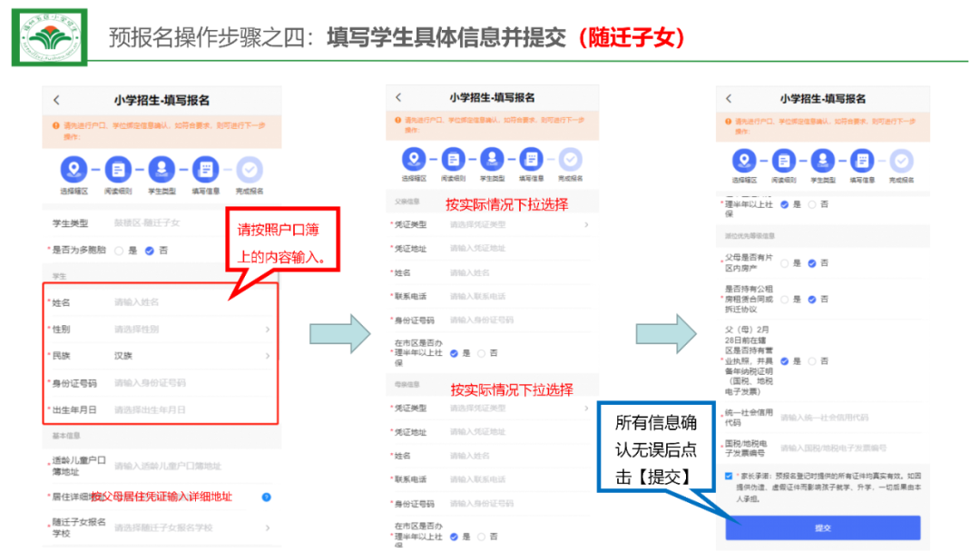Image resolution: width=980 pixels, height=552 pixels.
Task: Open father's 凭证类型 dropdown in middle screen
Action: pyautogui.click(x=517, y=224)
